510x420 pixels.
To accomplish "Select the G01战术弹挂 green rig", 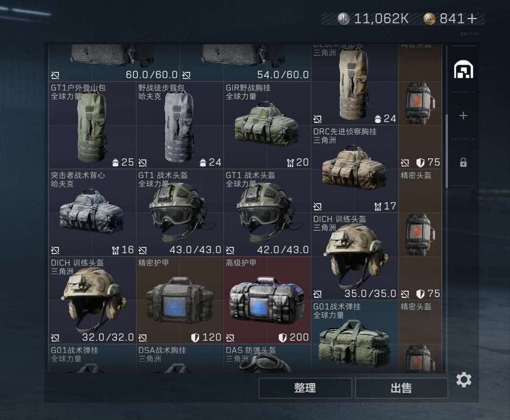I will coord(355,337).
